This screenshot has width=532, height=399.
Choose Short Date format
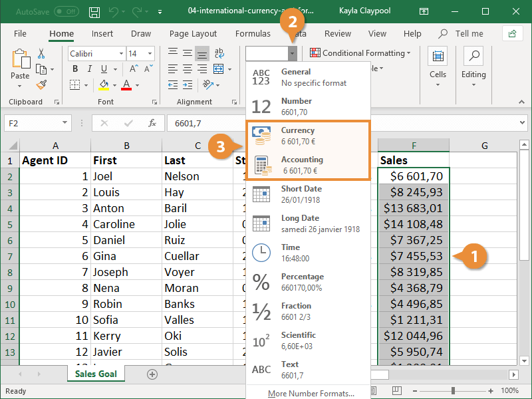[x=308, y=194]
